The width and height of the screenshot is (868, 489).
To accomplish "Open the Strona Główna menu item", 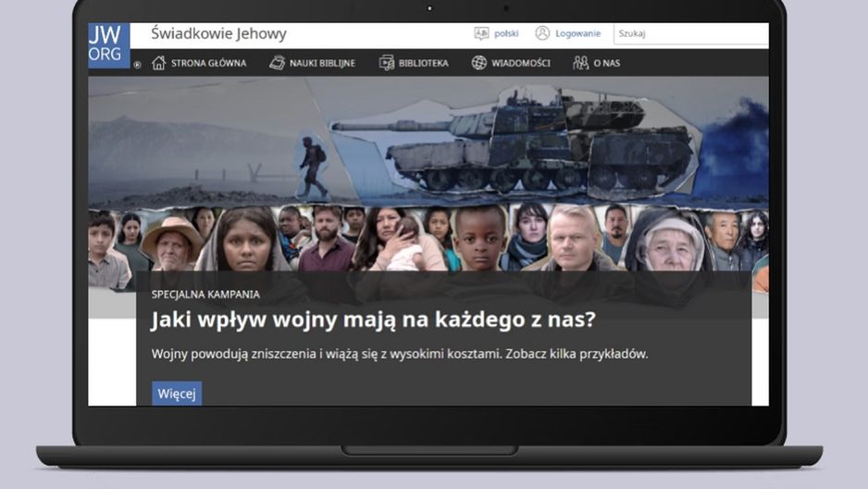I will pos(209,63).
